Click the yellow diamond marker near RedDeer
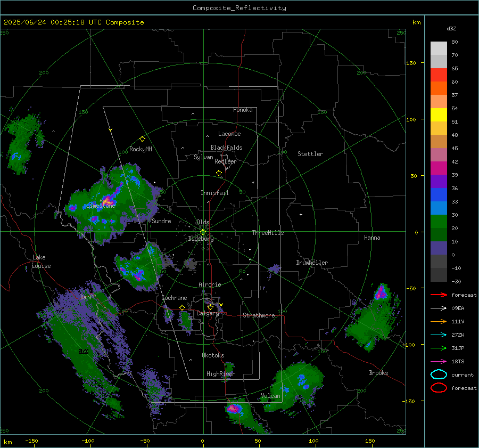The image size is (479, 448). pos(219,173)
